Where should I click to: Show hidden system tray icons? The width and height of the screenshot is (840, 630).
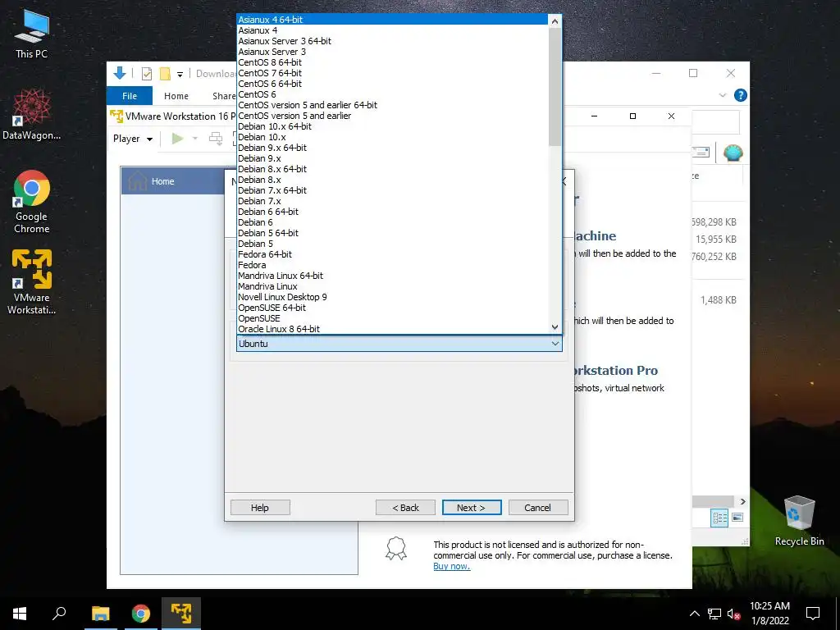(694, 614)
